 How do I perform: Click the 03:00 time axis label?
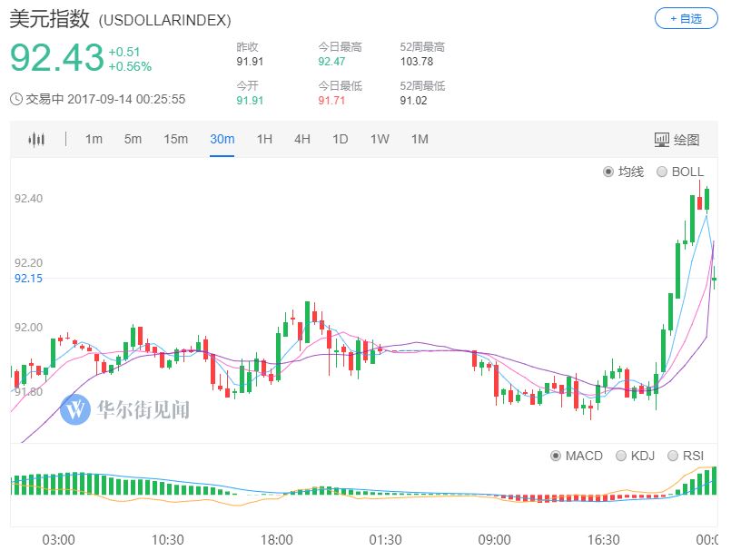[x=59, y=538]
